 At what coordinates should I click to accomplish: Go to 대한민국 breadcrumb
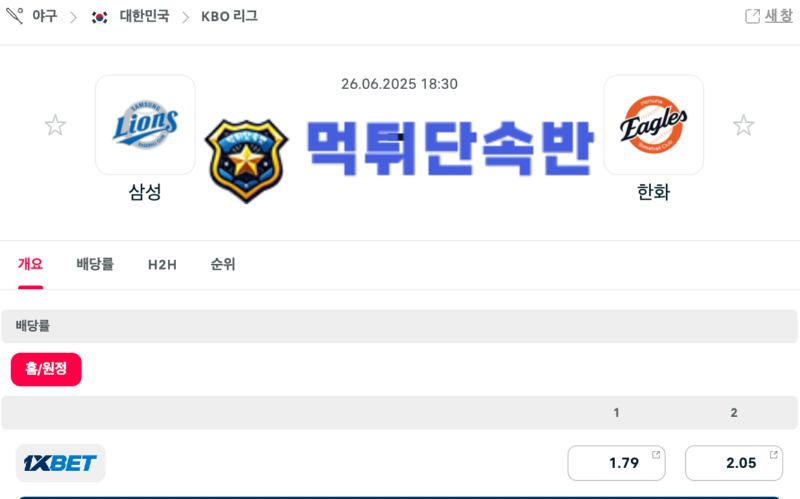(144, 16)
